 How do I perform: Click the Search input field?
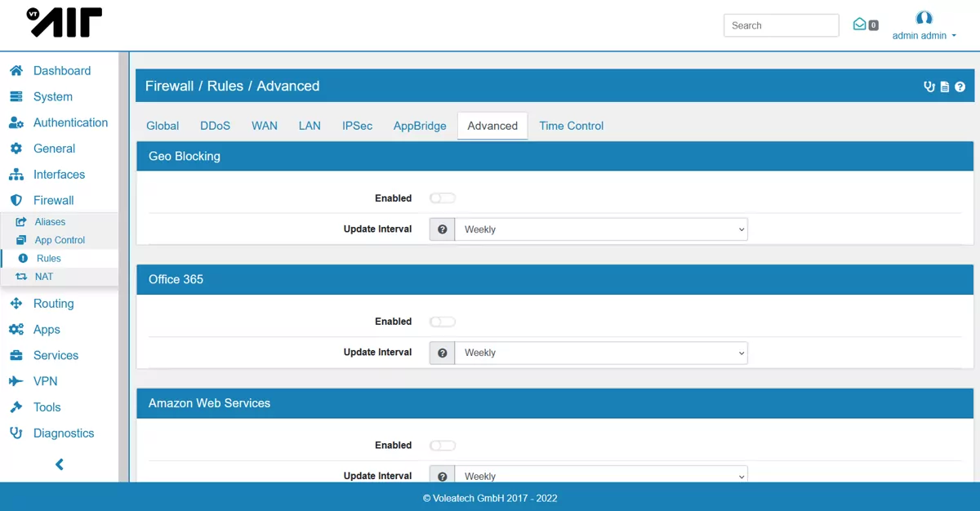pyautogui.click(x=781, y=25)
